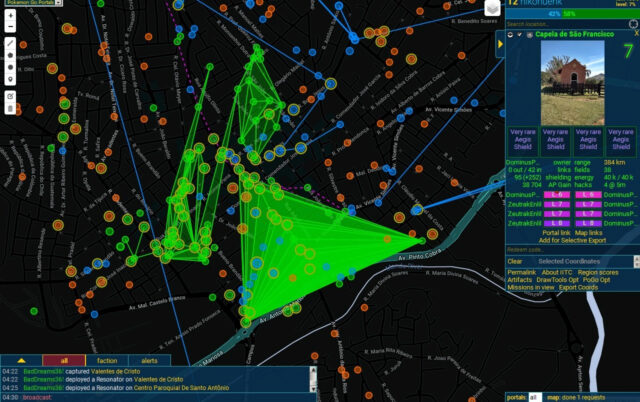Activate the delete drawn layers trash tool

point(11,109)
